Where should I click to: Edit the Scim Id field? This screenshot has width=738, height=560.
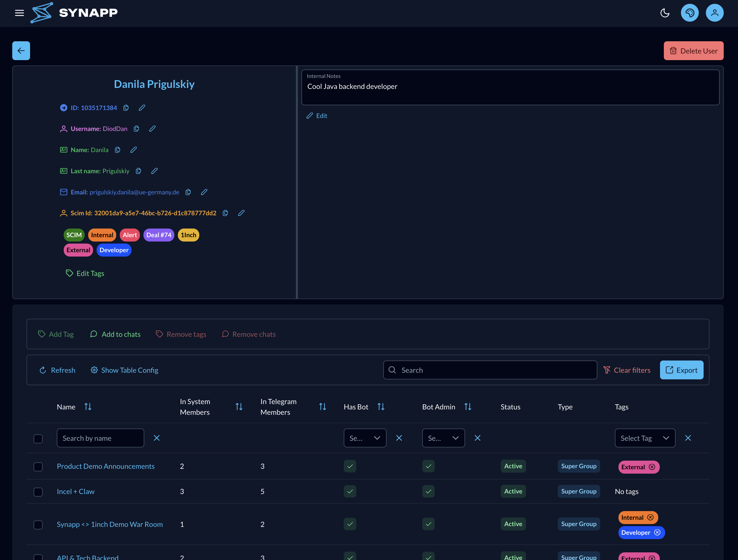(241, 213)
